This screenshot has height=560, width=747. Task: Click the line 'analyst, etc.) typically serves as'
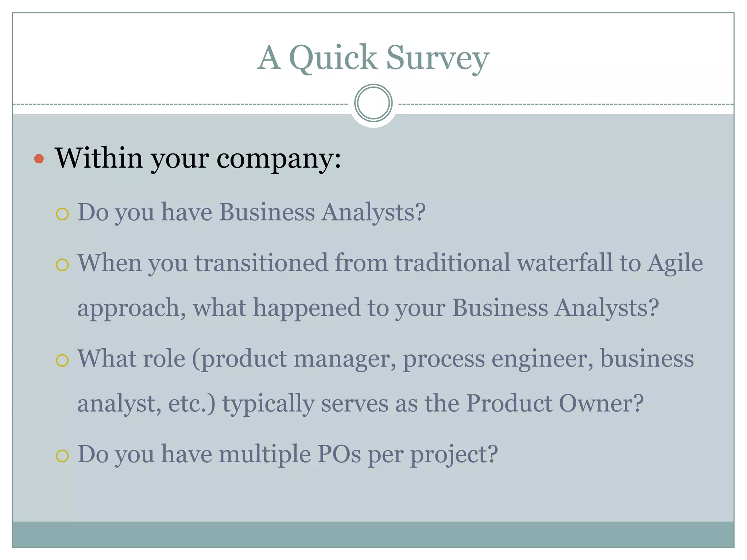click(360, 403)
